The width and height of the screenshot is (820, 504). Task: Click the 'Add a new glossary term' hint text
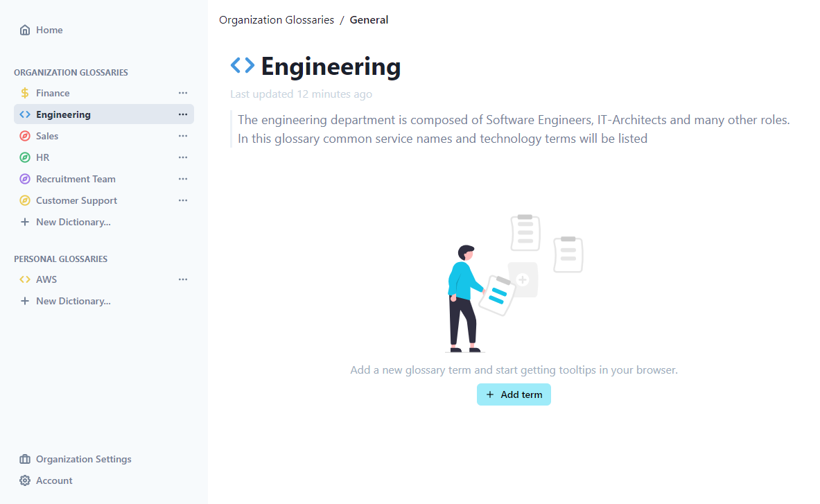(514, 370)
